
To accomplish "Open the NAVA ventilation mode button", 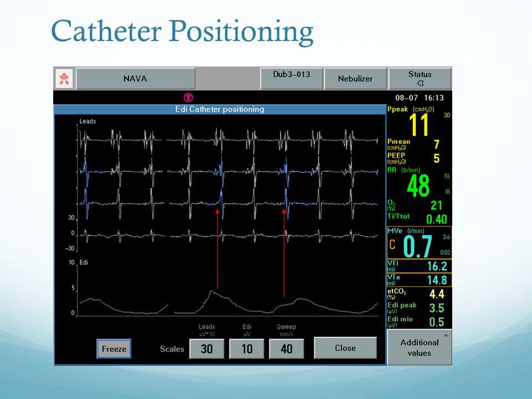I will (x=135, y=79).
